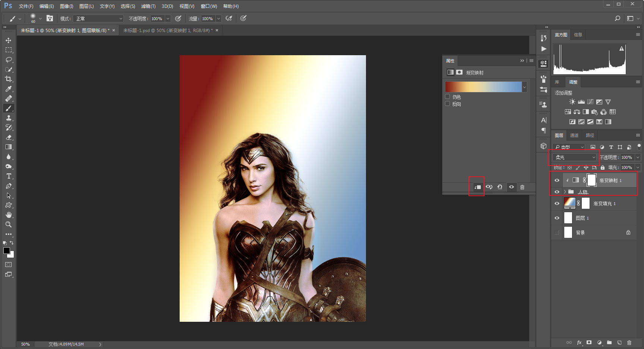Screen dimensions: 644x349
Task: Clip adjustment to layer below
Action: [x=477, y=187]
